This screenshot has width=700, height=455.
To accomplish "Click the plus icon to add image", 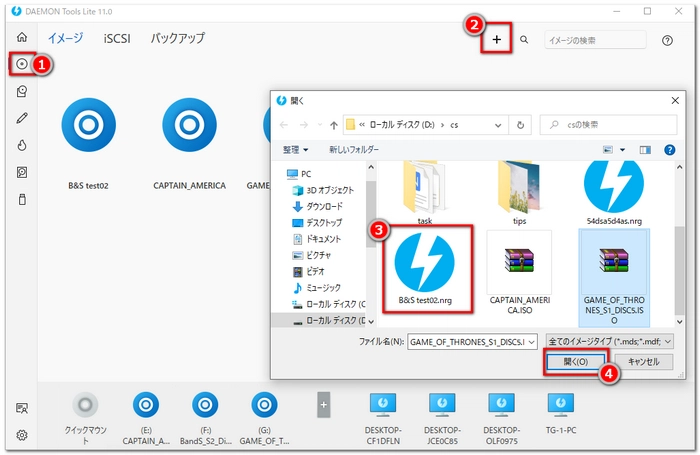I will coord(496,39).
